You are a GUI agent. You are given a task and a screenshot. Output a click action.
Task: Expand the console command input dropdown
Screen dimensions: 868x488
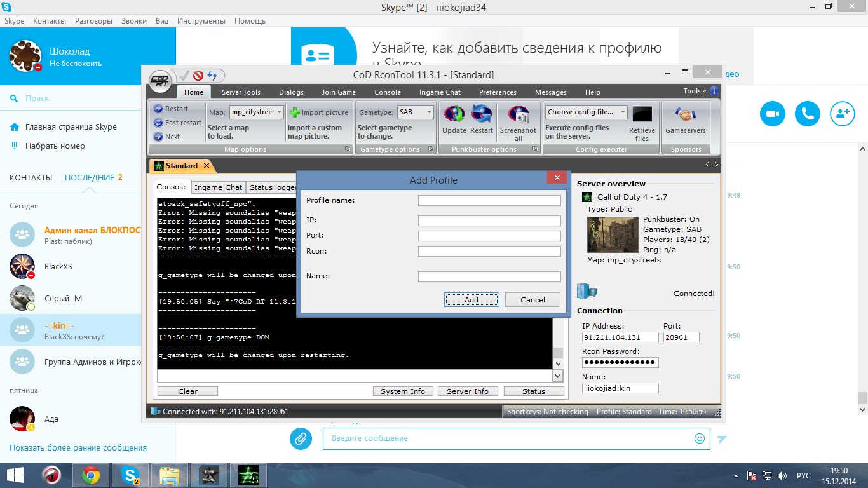tap(558, 376)
